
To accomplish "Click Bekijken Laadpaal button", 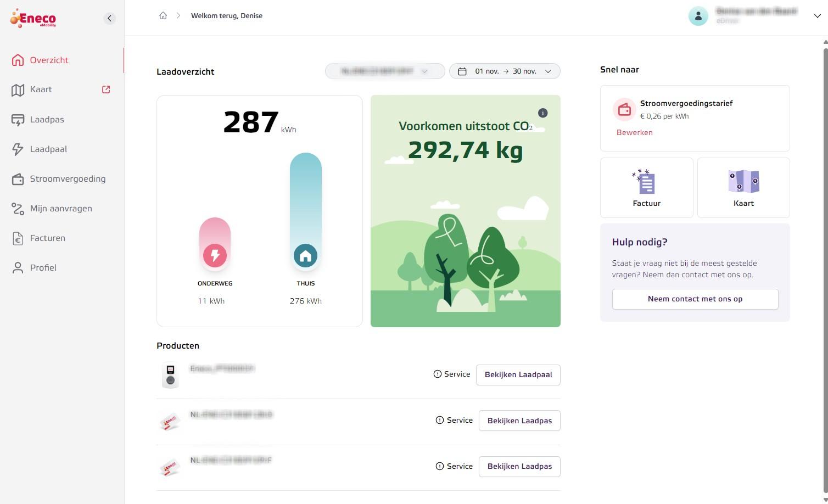I will 518,375.
